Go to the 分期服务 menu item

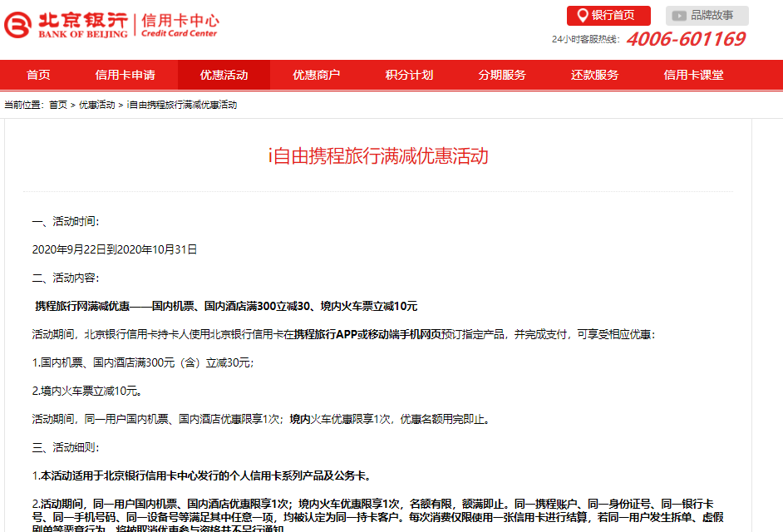[502, 75]
